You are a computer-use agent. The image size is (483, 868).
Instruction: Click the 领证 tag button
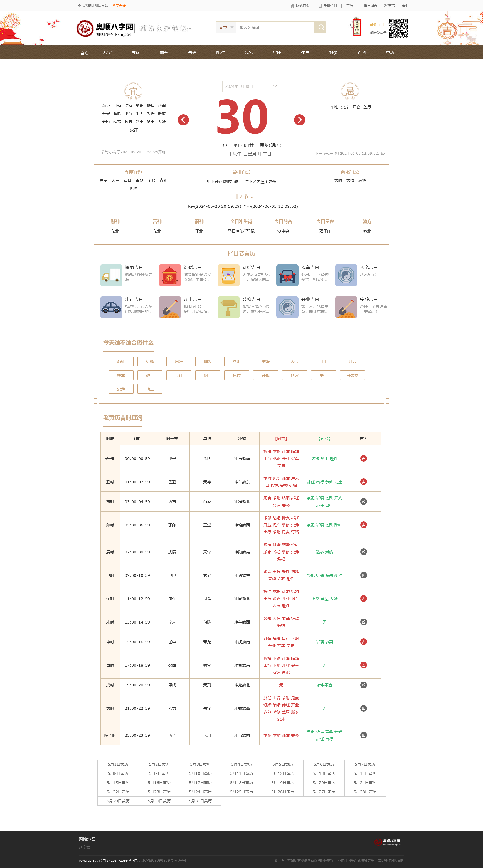[x=121, y=362]
